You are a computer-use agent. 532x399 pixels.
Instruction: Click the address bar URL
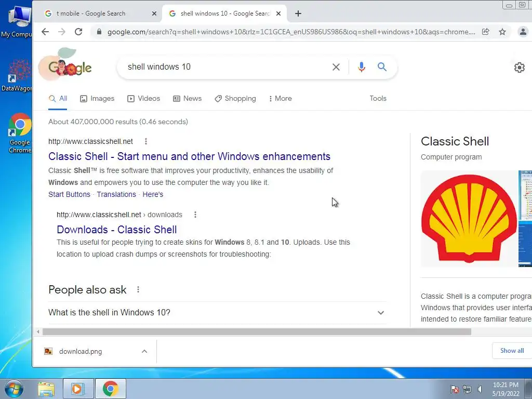291,32
